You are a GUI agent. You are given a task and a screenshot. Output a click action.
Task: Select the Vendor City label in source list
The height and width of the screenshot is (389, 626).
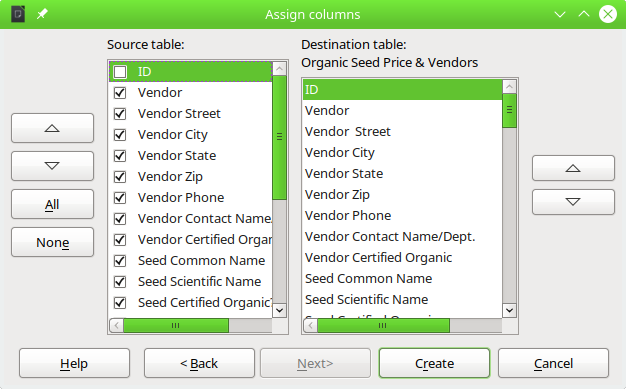point(172,135)
